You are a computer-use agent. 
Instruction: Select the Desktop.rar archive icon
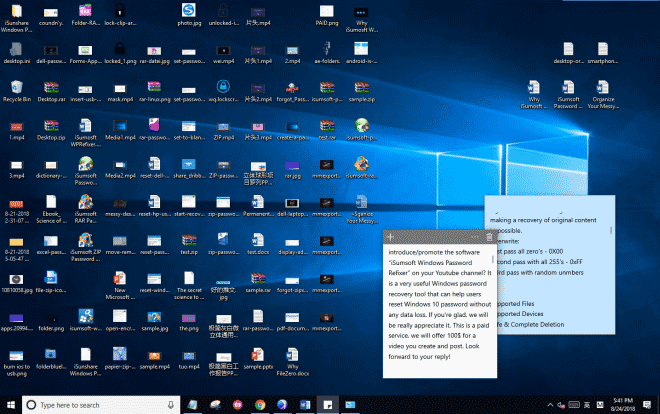tap(51, 85)
